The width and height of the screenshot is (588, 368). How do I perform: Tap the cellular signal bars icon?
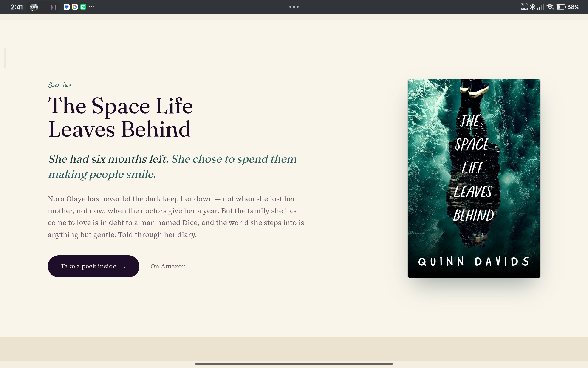click(x=540, y=7)
